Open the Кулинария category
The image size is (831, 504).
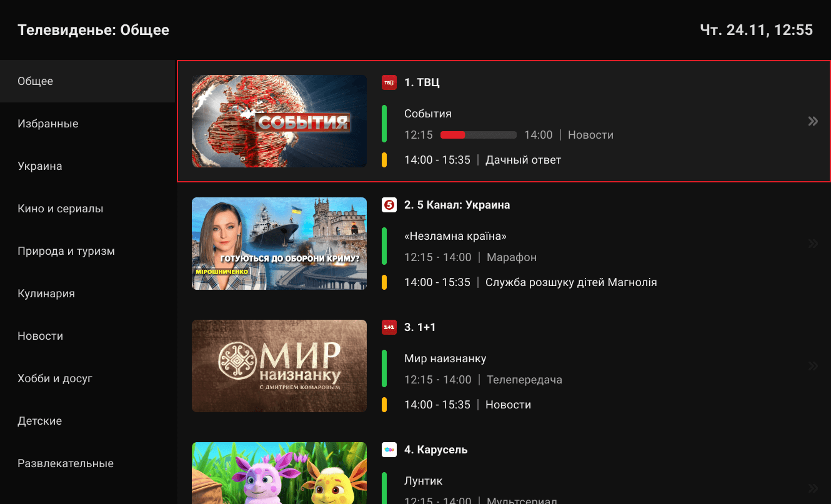pos(87,294)
